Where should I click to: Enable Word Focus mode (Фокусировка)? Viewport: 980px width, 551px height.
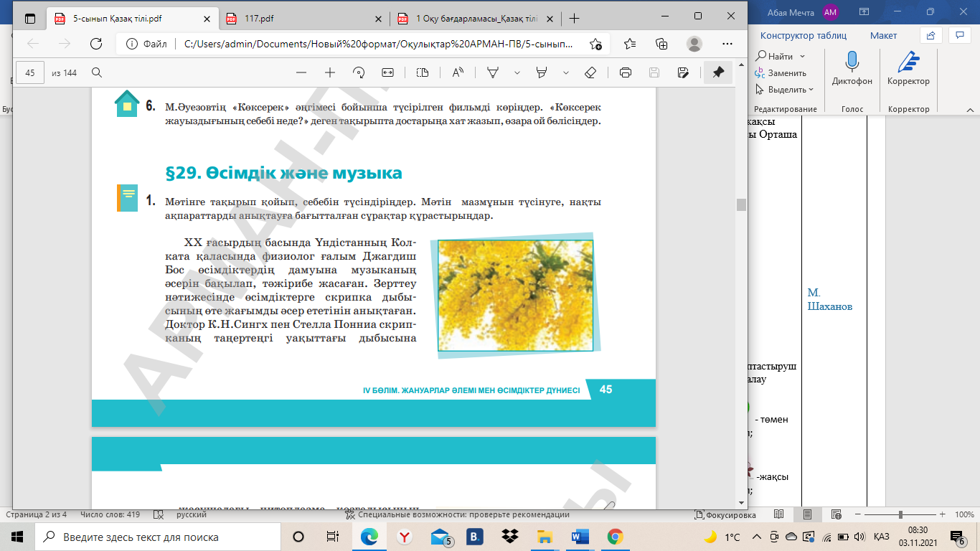click(x=726, y=514)
